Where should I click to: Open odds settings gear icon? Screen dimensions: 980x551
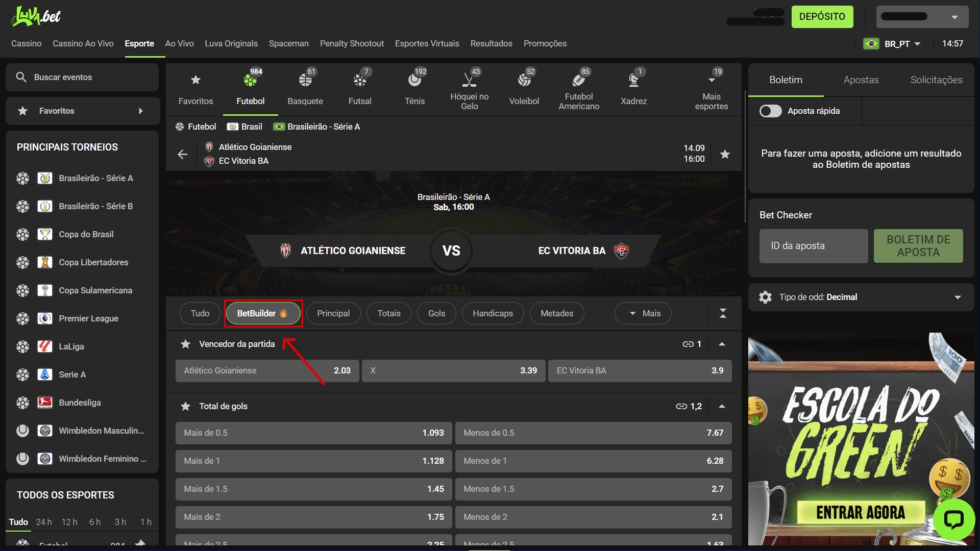765,297
